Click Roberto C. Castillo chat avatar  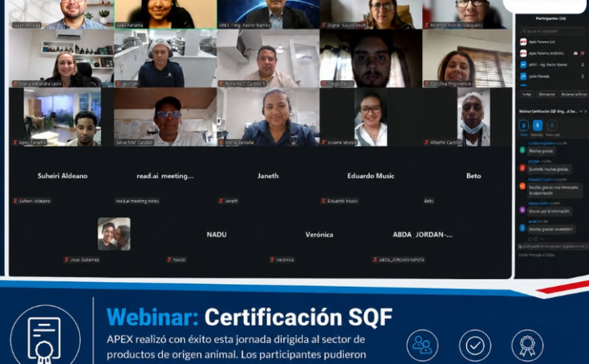(522, 186)
